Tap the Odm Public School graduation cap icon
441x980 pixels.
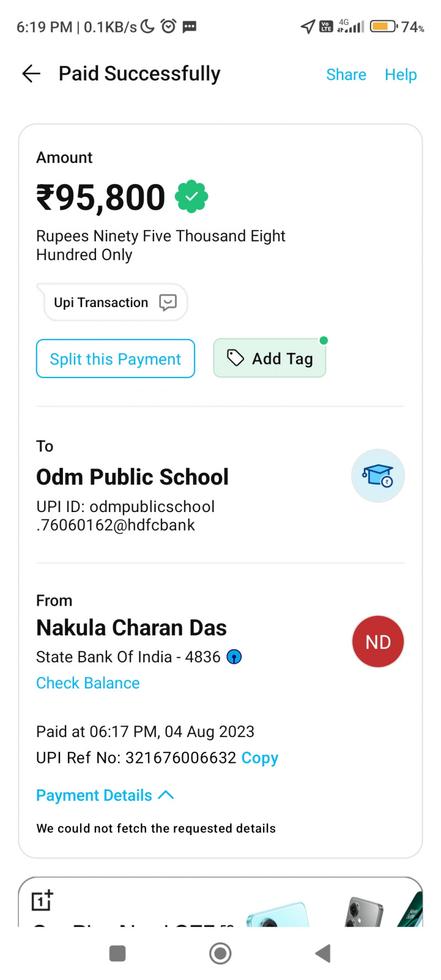click(x=378, y=476)
